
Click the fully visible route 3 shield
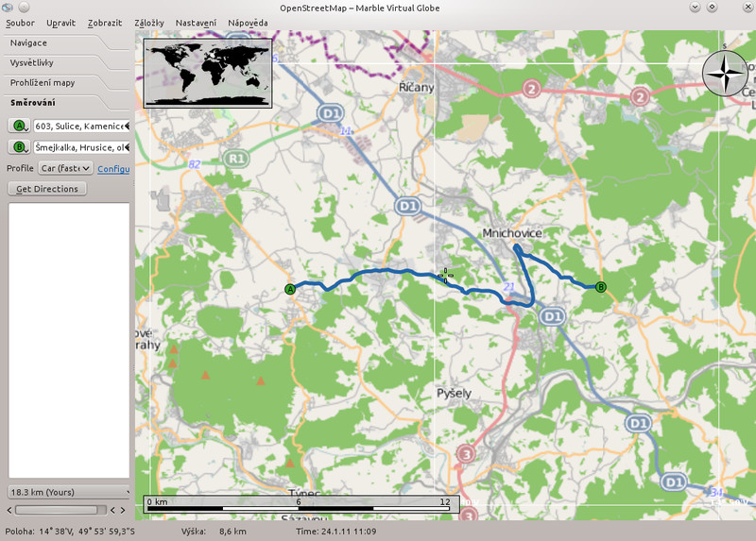[466, 454]
